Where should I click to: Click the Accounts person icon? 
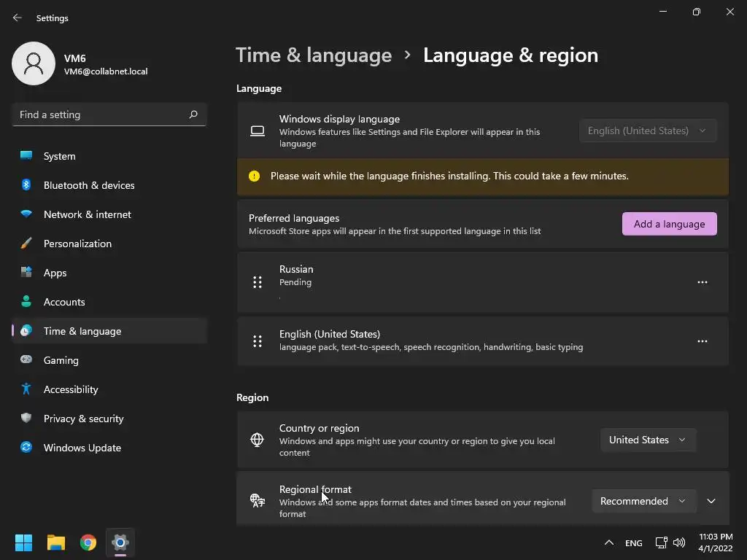click(x=26, y=301)
